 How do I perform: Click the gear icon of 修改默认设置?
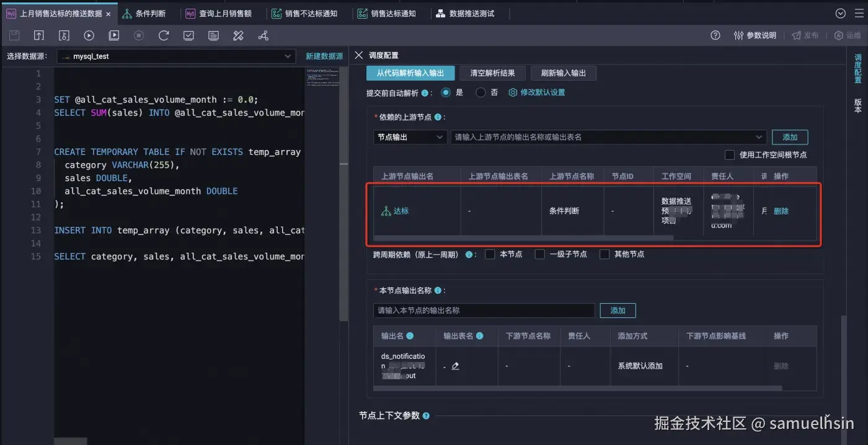pos(513,92)
